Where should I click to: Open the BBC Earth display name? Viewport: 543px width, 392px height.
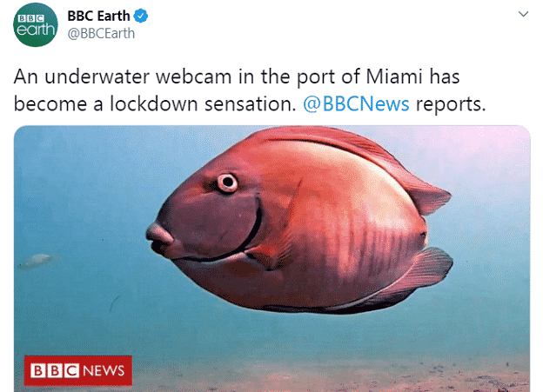tap(98, 16)
